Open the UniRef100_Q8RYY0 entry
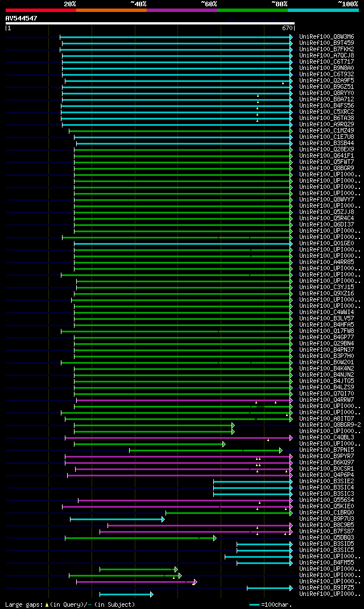Screen dimensions: 364x609 pyautogui.click(x=326, y=93)
